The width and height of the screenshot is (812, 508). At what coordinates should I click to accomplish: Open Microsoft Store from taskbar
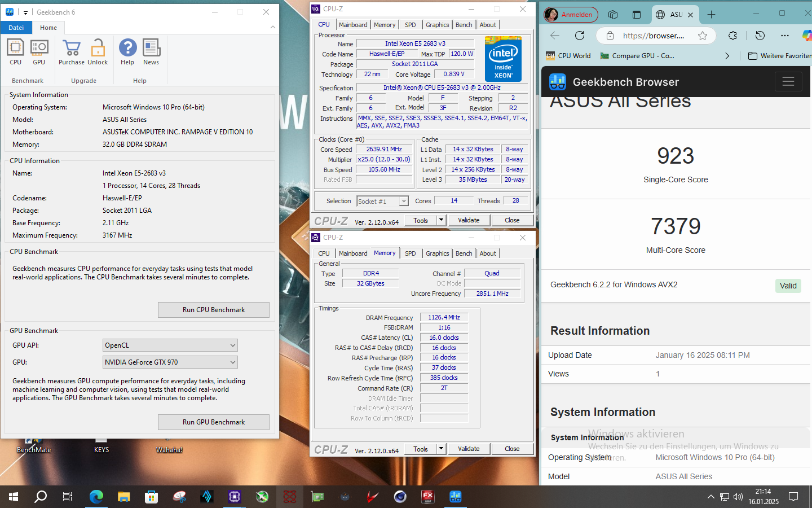coord(151,497)
